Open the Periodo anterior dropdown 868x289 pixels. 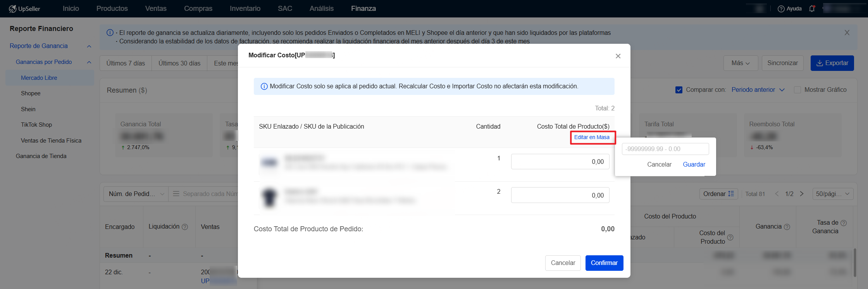758,90
